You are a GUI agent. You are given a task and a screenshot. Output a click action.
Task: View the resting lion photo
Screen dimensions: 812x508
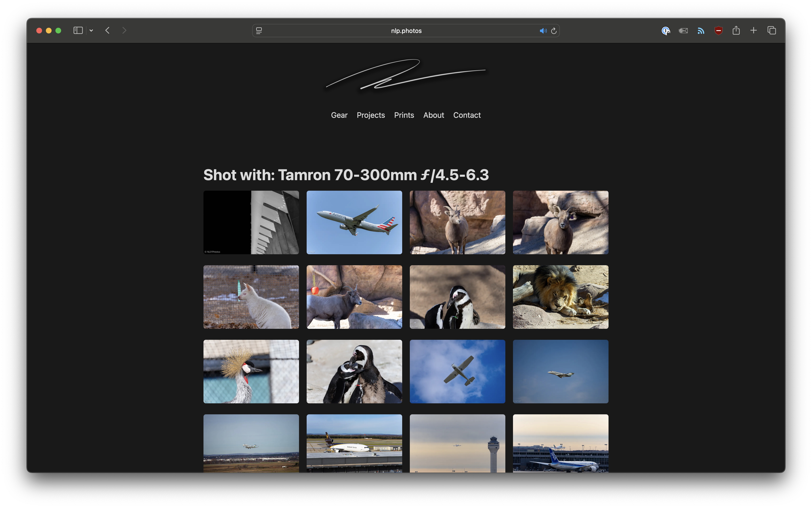pos(560,297)
